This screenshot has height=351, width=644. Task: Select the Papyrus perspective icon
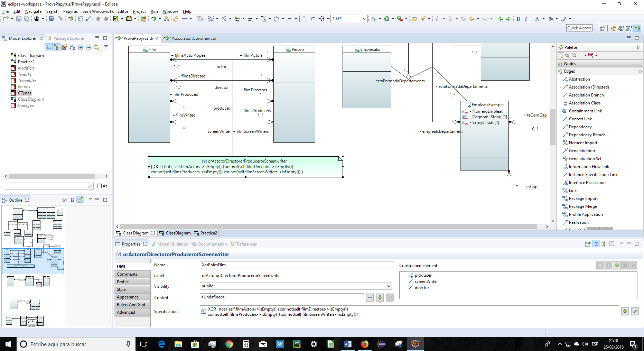tap(637, 28)
